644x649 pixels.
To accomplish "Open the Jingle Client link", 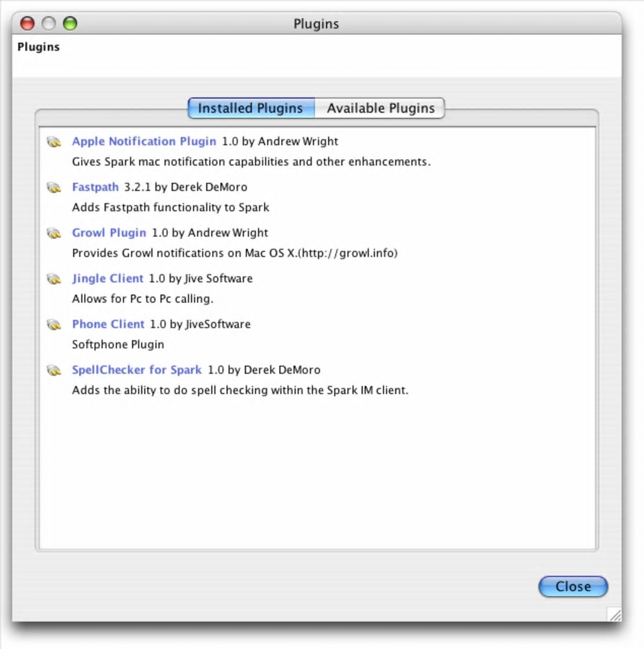I will click(x=107, y=278).
